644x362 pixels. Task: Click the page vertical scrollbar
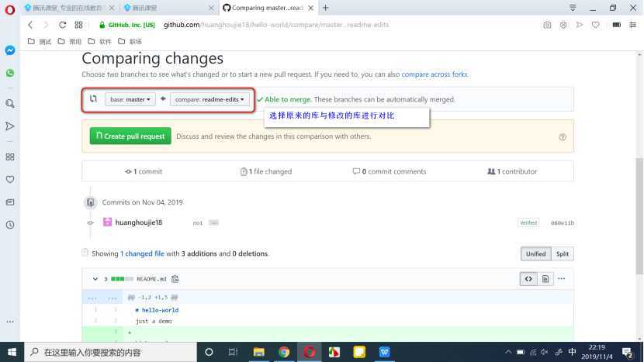click(639, 216)
